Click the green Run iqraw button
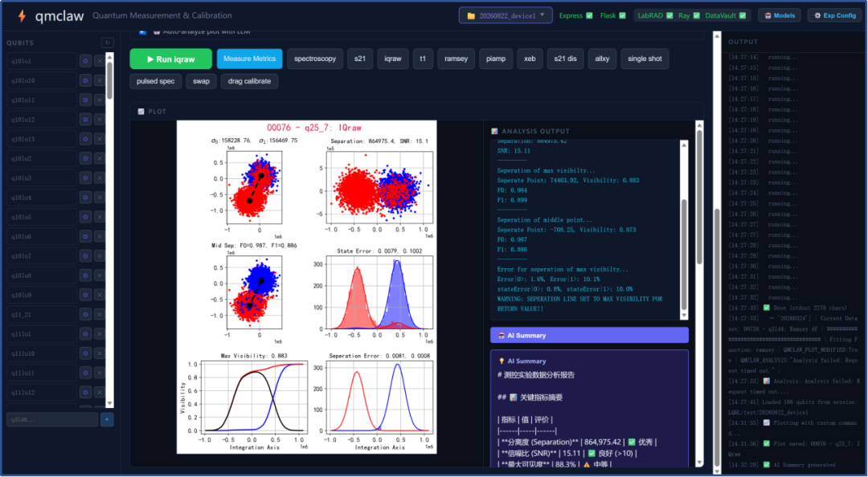The height and width of the screenshot is (477, 868). (170, 59)
